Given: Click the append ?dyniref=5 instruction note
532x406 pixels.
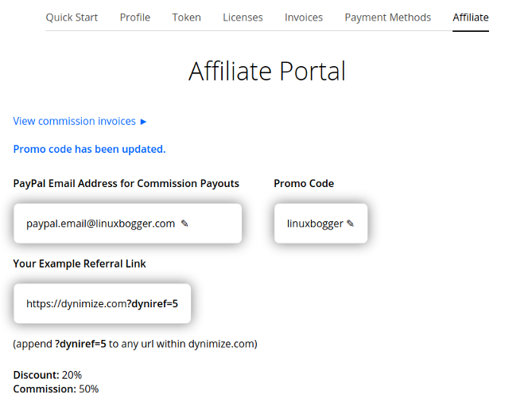Looking at the screenshot, I should coord(135,344).
